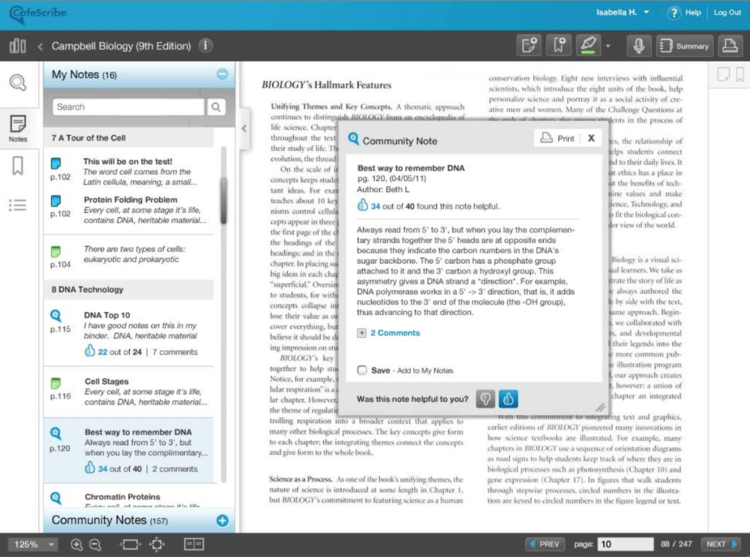This screenshot has height=557, width=750.
Task: Go to the previous page with PREV
Action: click(545, 544)
